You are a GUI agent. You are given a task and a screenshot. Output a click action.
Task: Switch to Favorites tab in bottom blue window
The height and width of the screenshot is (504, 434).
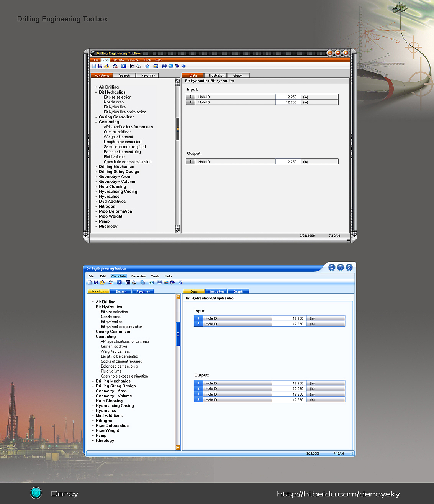(143, 291)
